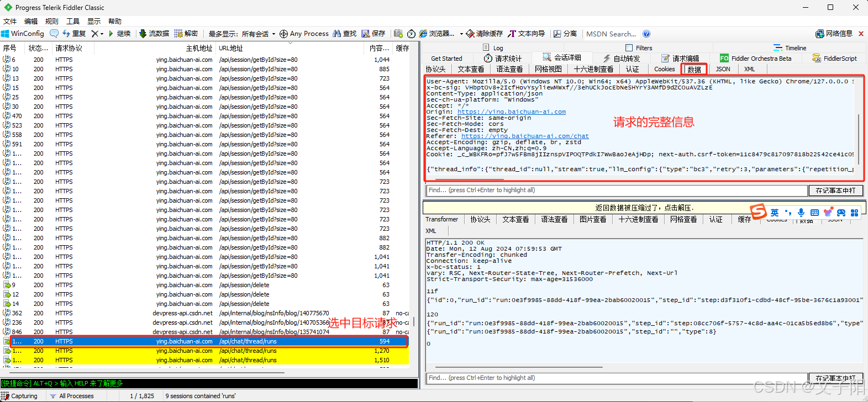868x402 pixels.
Task: Switch to the Get Started tab
Action: pyautogui.click(x=446, y=59)
